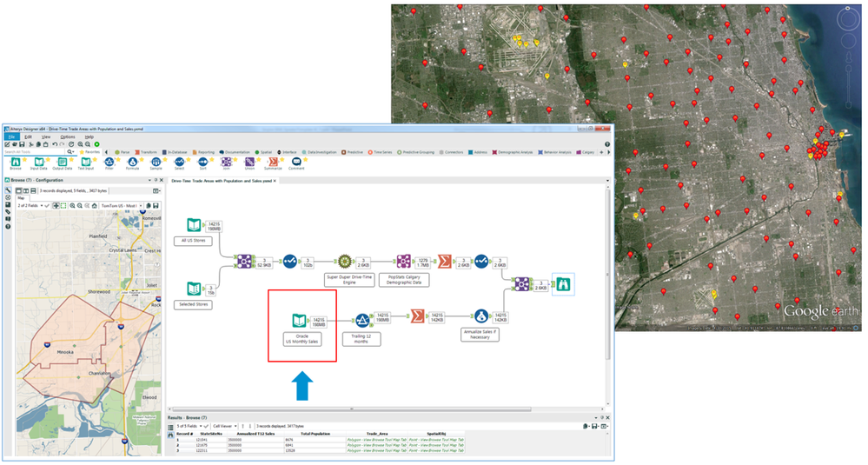The image size is (868, 465).
Task: Click the PopStats Calgary Demographic Data node
Action: 403,261
